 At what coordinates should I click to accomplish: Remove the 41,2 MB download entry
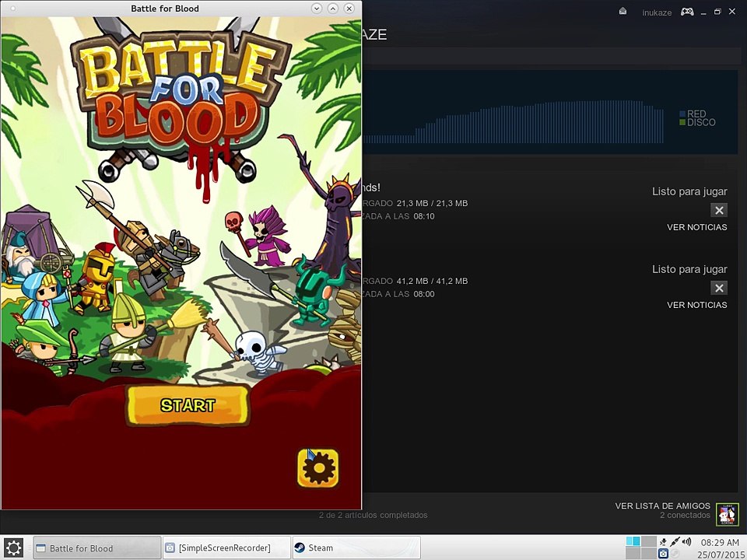[719, 288]
